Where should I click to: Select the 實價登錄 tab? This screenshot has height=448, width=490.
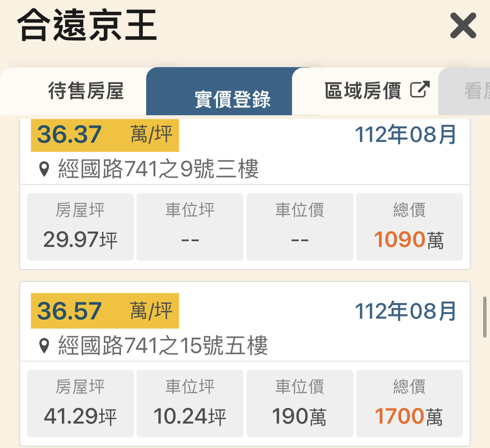coord(232,99)
